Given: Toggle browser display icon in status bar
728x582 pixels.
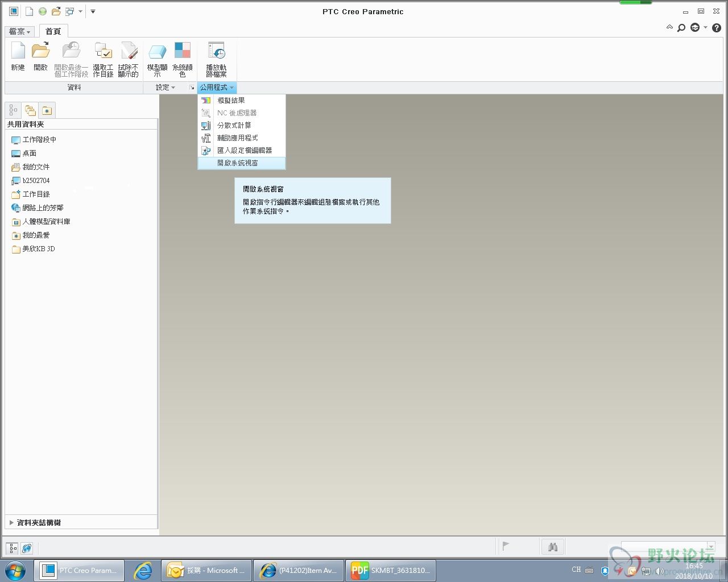Looking at the screenshot, I should coord(27,548).
